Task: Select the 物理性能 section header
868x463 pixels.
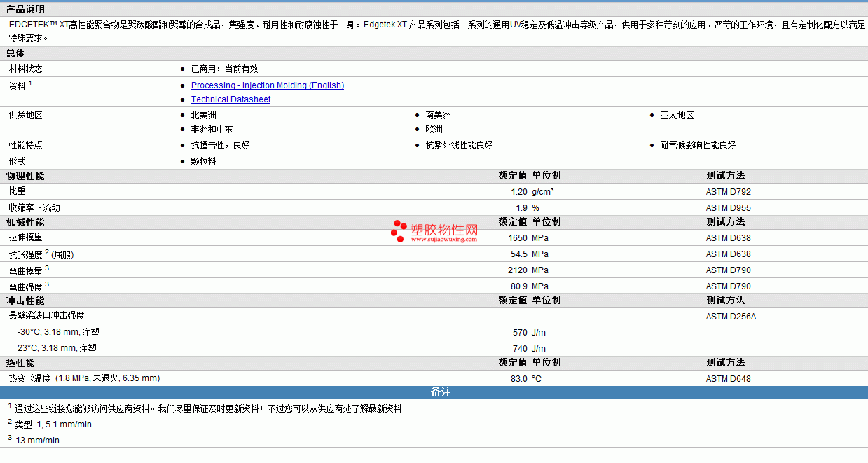Action: click(x=25, y=176)
